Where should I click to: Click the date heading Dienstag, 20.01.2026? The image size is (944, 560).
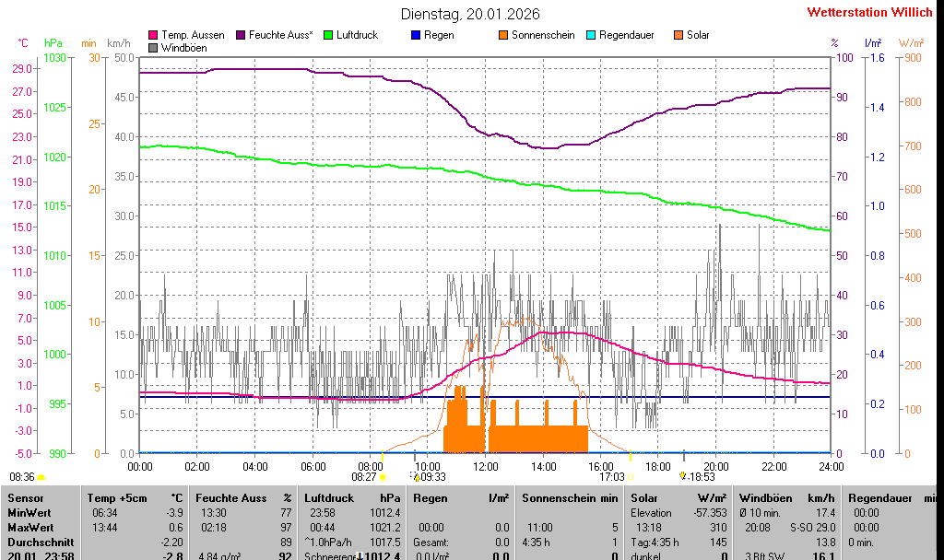point(471,14)
